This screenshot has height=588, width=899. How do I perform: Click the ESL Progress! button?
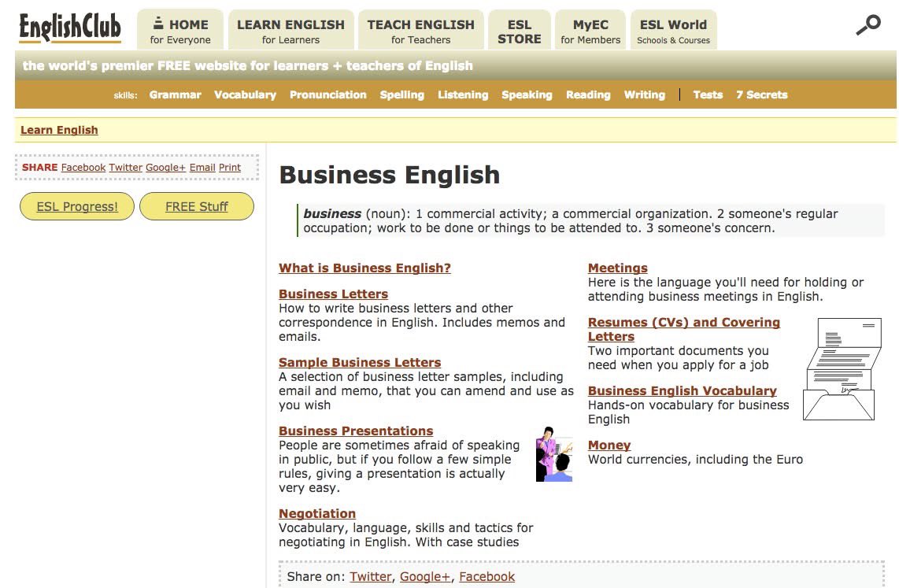pyautogui.click(x=77, y=206)
